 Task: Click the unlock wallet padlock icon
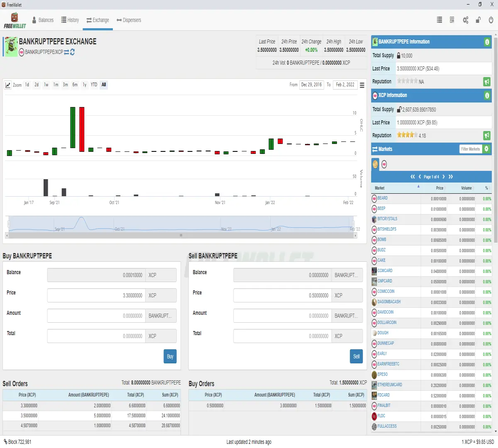[478, 20]
